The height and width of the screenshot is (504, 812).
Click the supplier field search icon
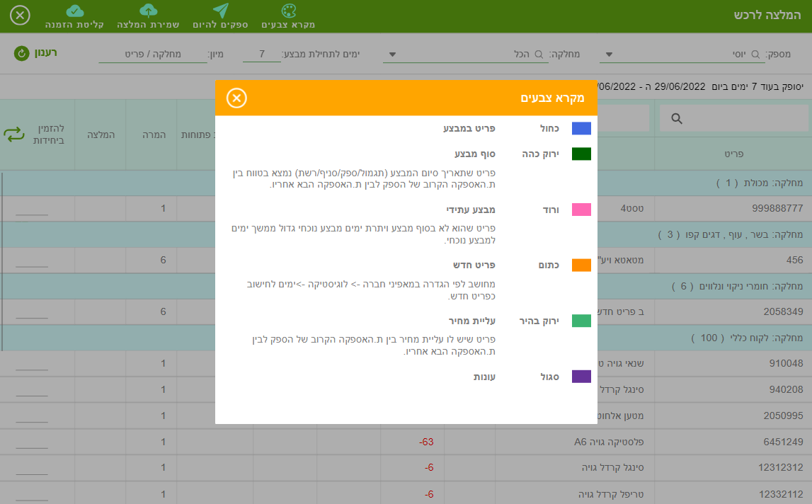click(755, 55)
